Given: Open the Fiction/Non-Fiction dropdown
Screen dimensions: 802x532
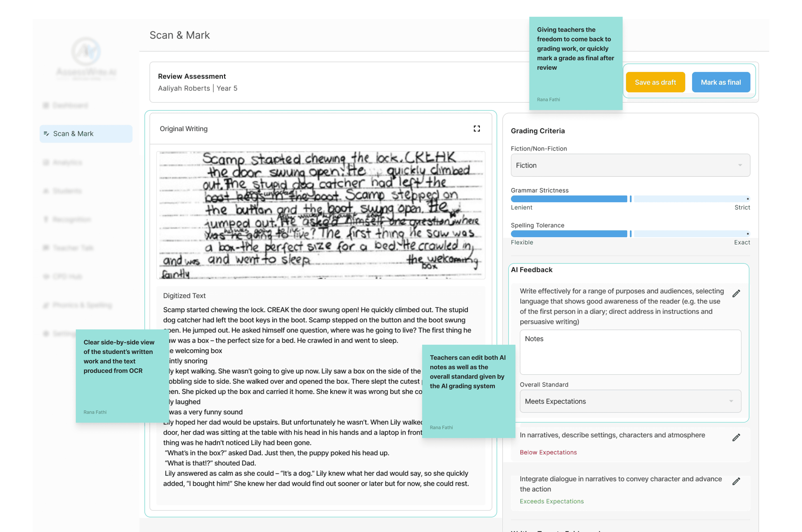Looking at the screenshot, I should pyautogui.click(x=630, y=165).
